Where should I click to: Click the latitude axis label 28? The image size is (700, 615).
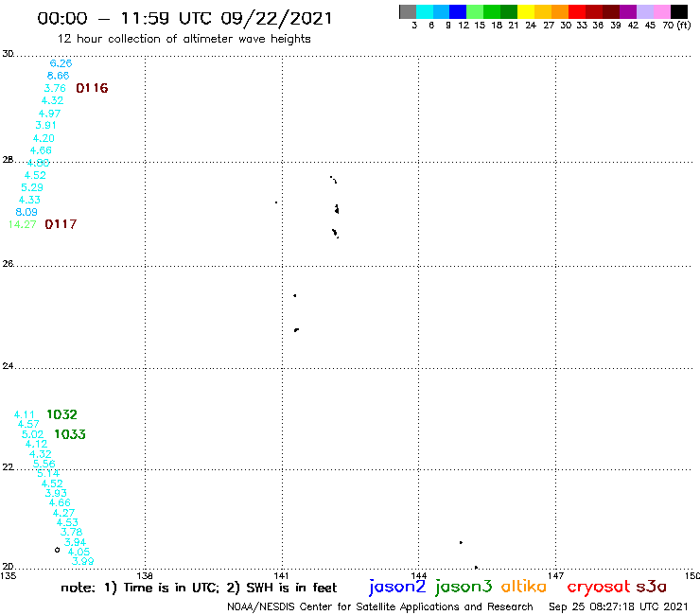(x=8, y=160)
